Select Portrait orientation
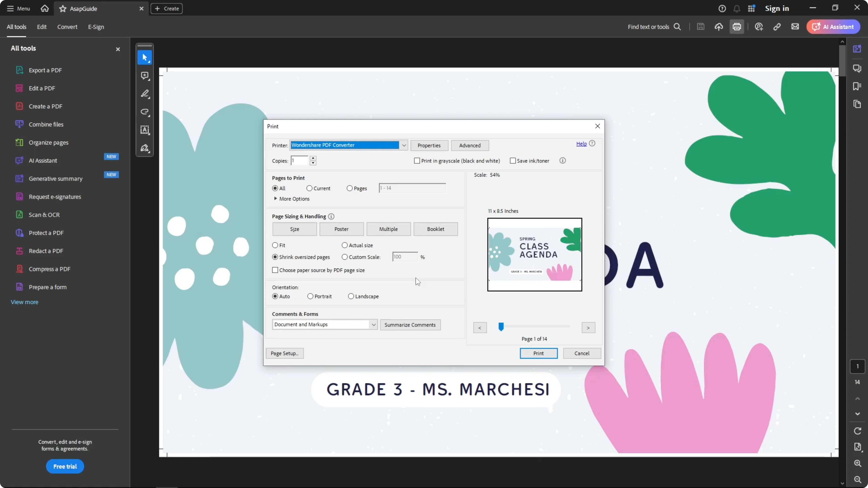 click(x=310, y=296)
